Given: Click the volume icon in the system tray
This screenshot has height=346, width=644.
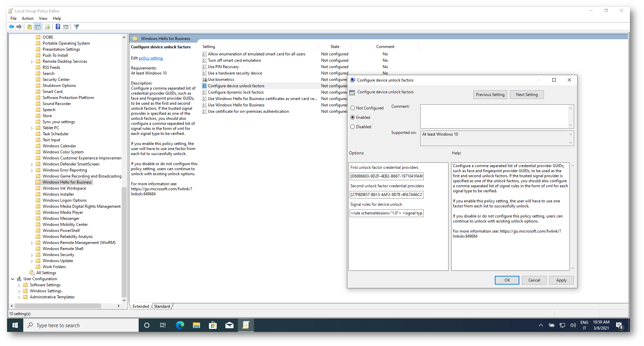Looking at the screenshot, I should click(x=573, y=325).
